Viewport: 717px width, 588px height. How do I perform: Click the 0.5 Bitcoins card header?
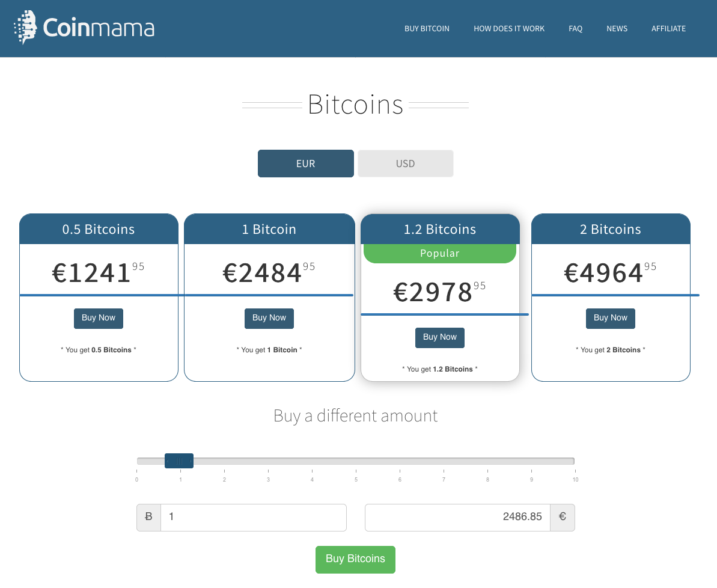pos(99,229)
